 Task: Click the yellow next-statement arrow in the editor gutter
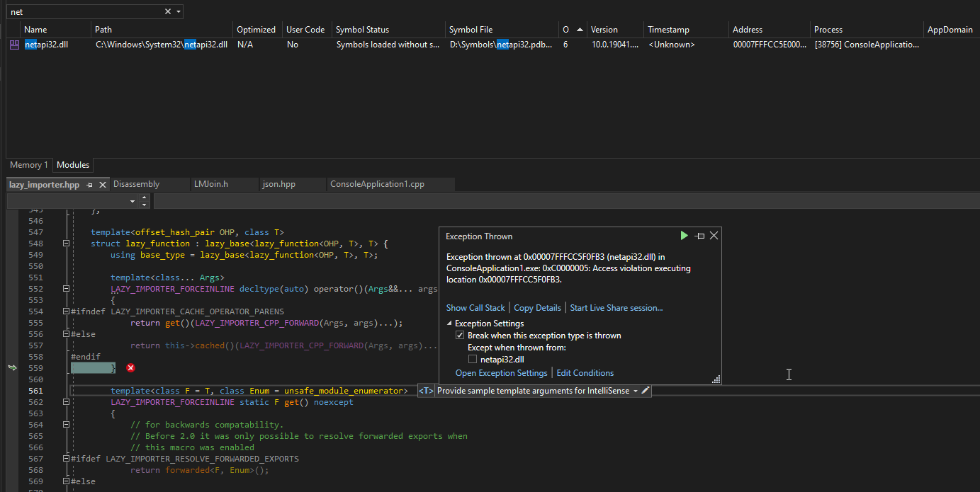pos(12,367)
